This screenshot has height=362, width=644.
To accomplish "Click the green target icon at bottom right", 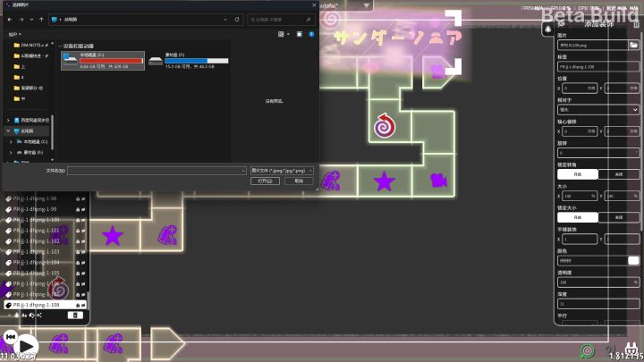I will [x=588, y=351].
